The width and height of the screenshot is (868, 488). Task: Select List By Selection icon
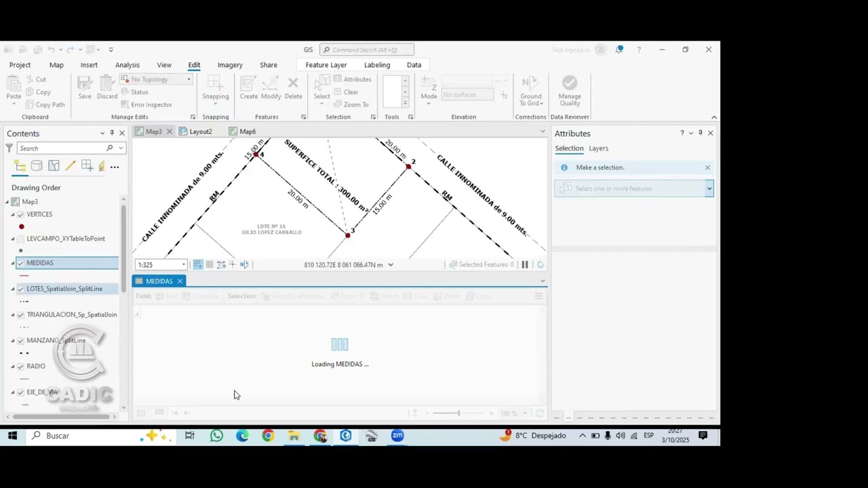tap(54, 166)
